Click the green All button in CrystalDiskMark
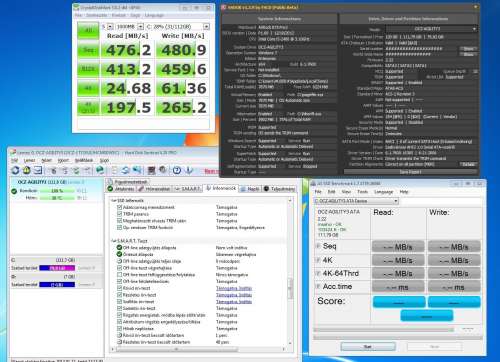 (x=88, y=31)
